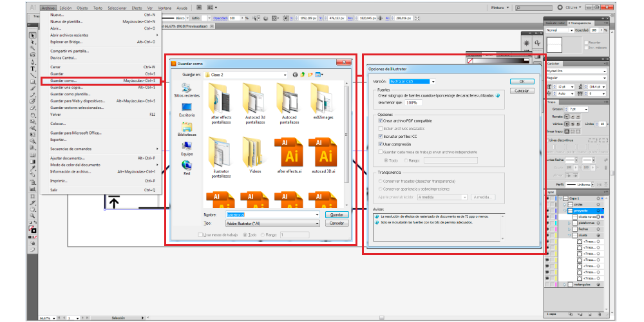Open the Versión dropdown in Opciones de Illustrator
Screen dimensions: 644x322
pyautogui.click(x=433, y=81)
